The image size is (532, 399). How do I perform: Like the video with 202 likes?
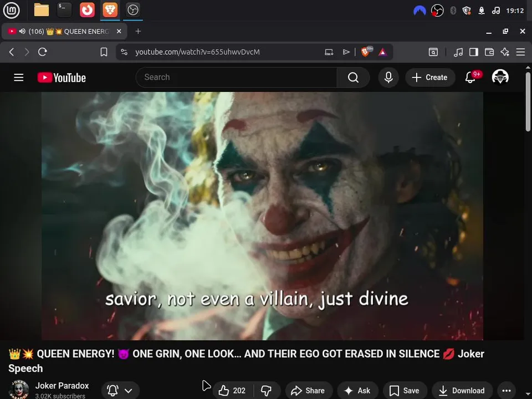click(x=232, y=391)
